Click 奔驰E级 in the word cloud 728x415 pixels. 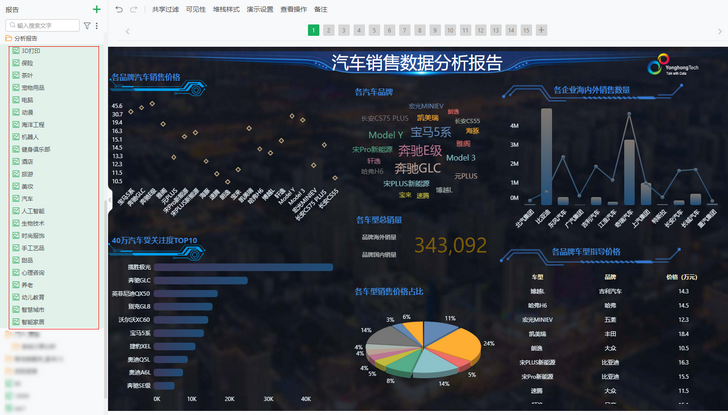420,150
